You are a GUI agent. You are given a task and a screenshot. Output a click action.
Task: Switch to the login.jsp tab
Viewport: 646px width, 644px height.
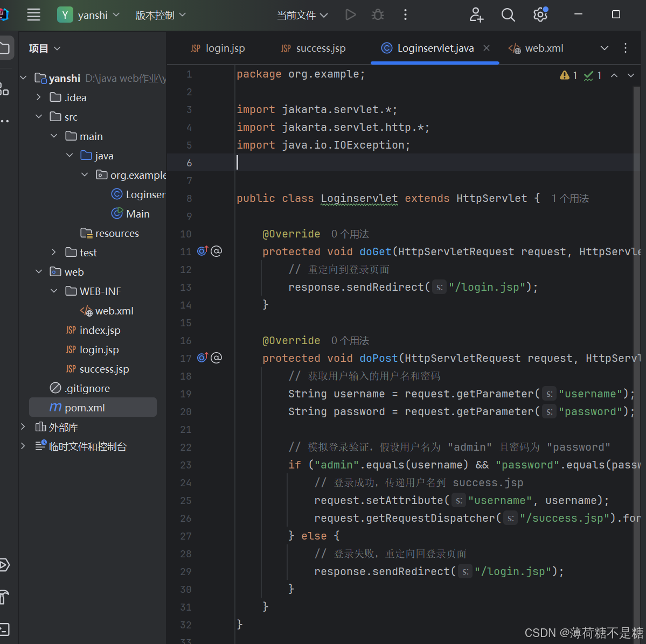click(218, 48)
